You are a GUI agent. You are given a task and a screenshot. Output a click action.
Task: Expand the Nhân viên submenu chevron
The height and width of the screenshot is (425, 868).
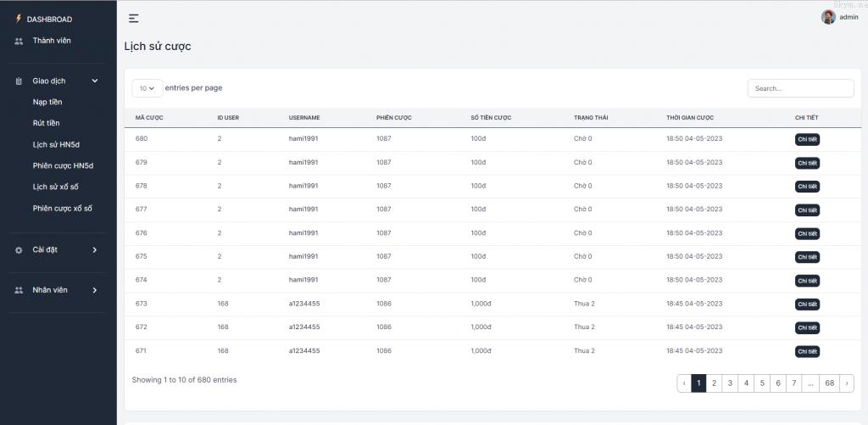(95, 290)
